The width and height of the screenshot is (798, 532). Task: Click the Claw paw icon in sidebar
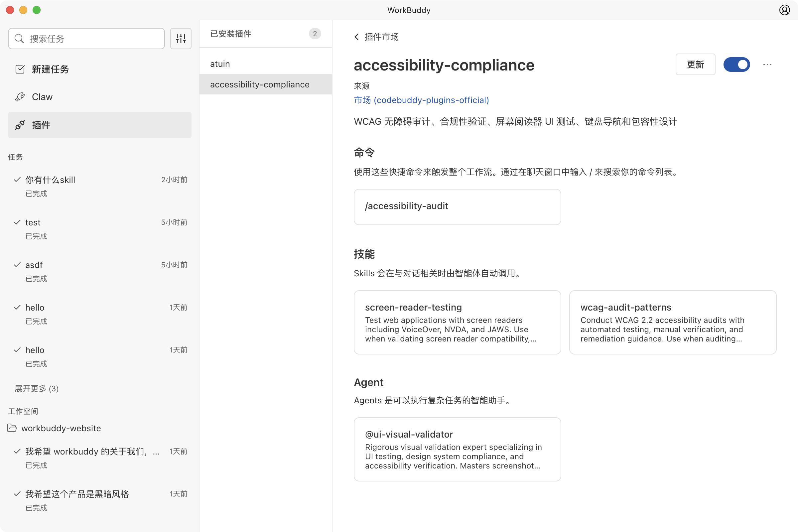(x=20, y=97)
